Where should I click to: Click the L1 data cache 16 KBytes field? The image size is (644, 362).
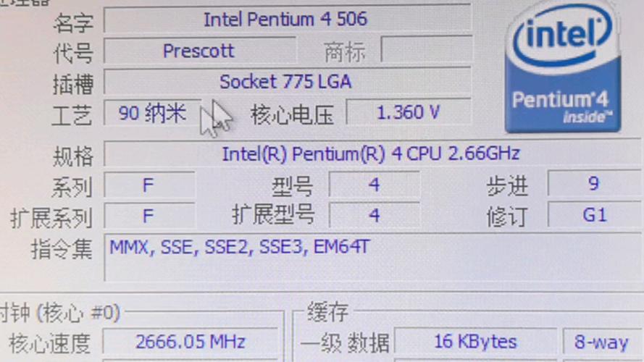click(476, 342)
